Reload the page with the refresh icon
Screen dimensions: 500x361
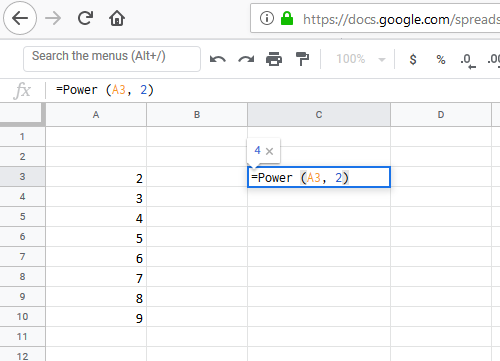pos(85,18)
